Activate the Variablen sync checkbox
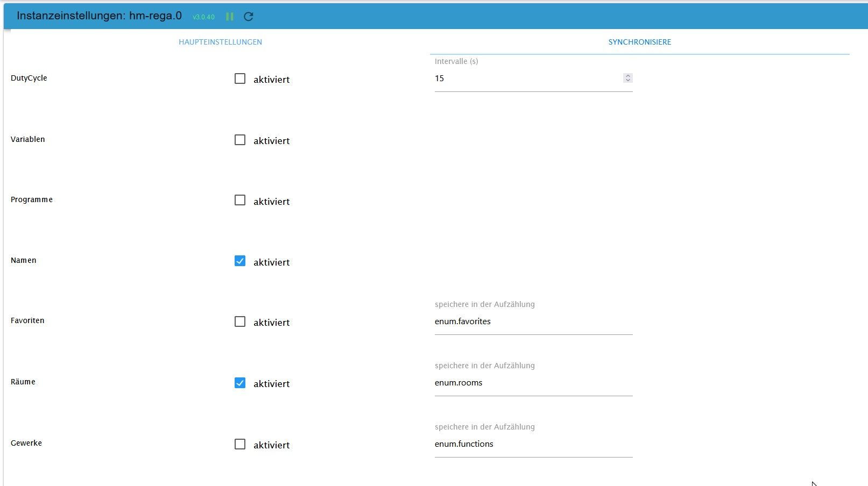Viewport: 868px width, 486px height. tap(240, 140)
